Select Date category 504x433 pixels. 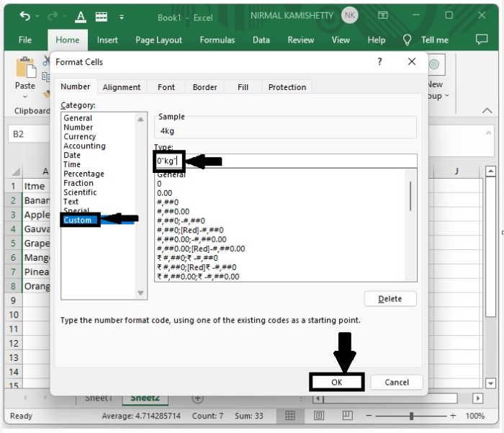coord(72,156)
